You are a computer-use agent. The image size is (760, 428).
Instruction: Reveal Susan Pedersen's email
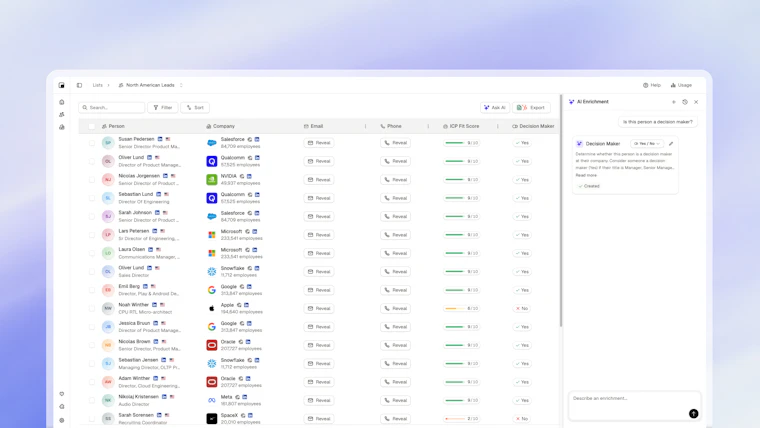(x=319, y=143)
